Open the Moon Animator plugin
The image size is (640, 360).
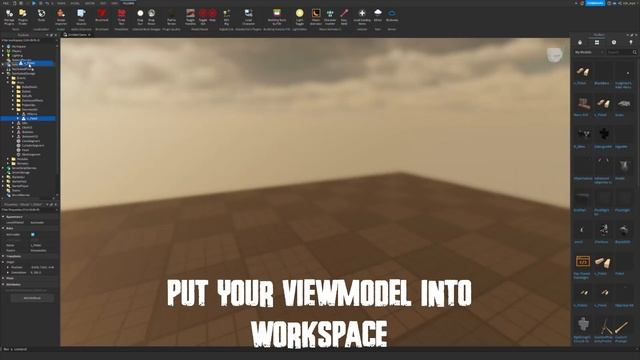click(x=316, y=17)
